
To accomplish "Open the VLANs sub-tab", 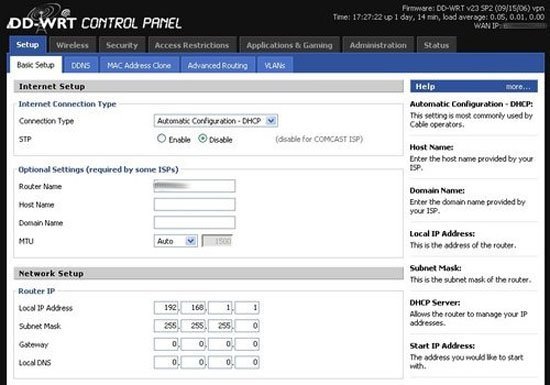I will click(275, 65).
